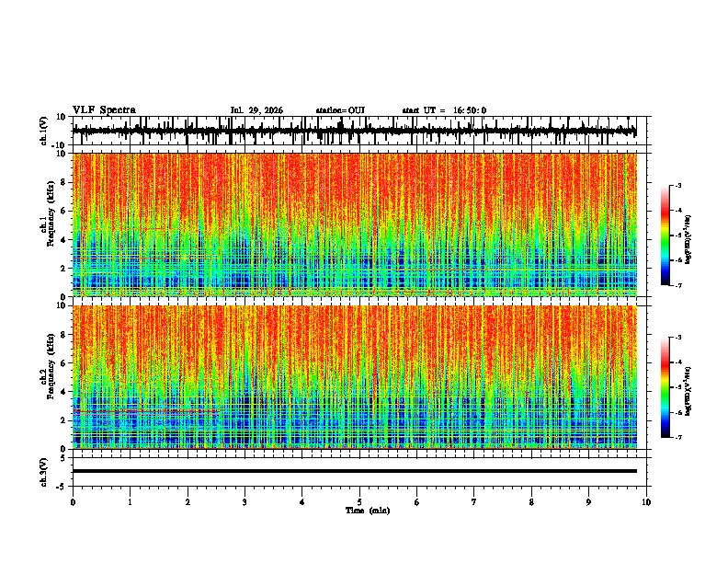
Task: Click the time axis tick label "7"
Action: point(474,502)
